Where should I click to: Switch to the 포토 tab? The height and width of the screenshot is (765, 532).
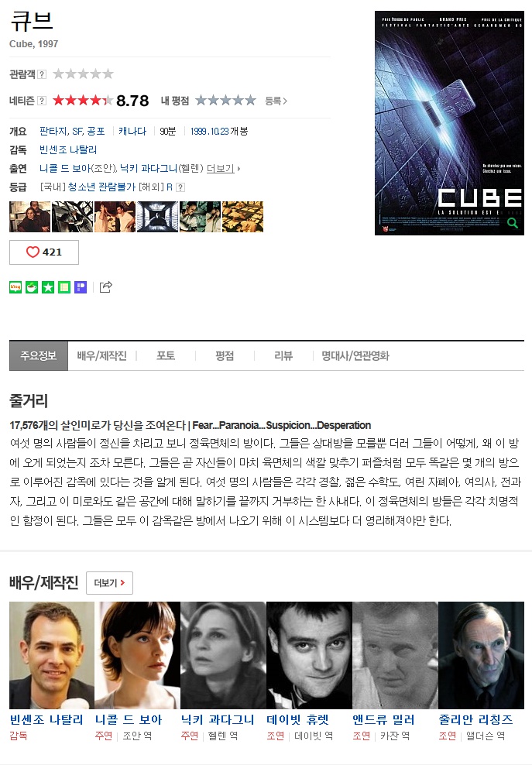(x=166, y=355)
